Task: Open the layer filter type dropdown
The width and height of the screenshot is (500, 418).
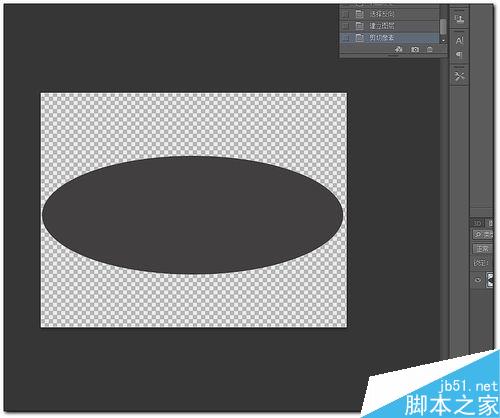Action: (x=482, y=235)
